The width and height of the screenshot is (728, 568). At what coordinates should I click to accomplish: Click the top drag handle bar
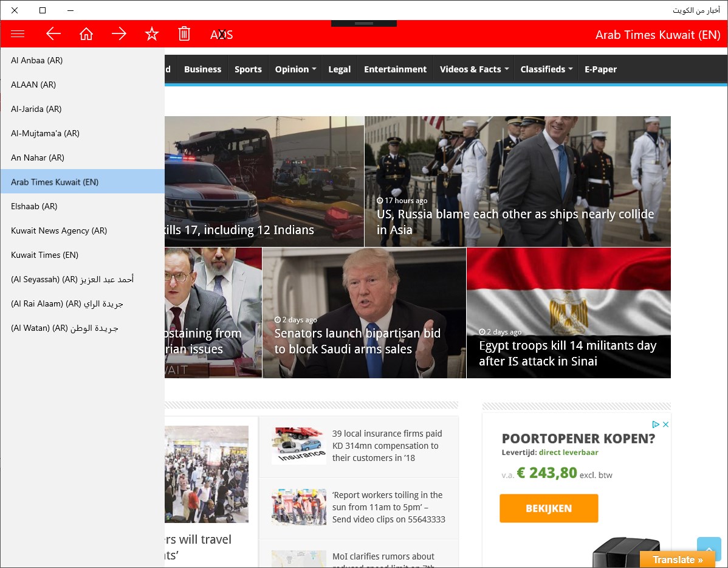click(x=363, y=23)
